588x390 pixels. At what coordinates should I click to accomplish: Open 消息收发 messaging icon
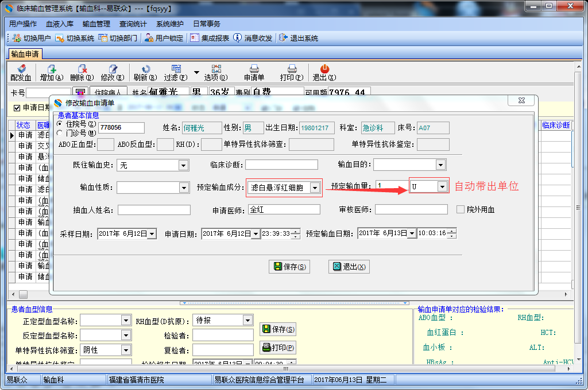(x=237, y=38)
